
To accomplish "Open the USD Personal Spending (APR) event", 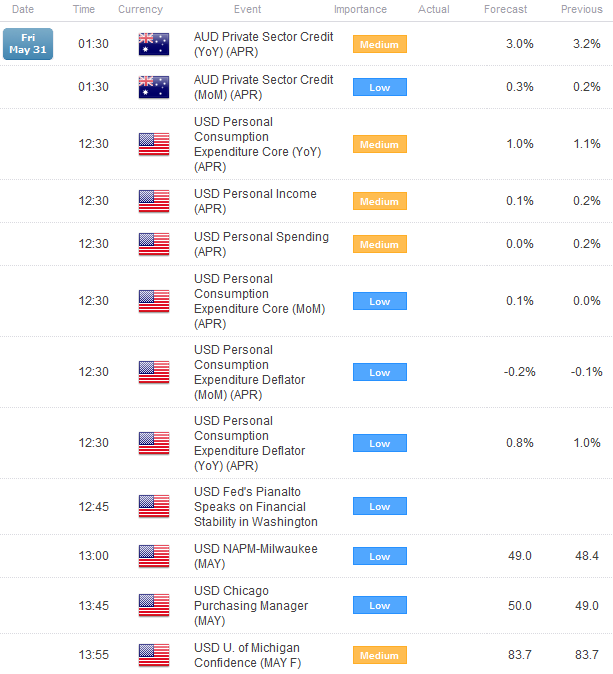I will [259, 244].
